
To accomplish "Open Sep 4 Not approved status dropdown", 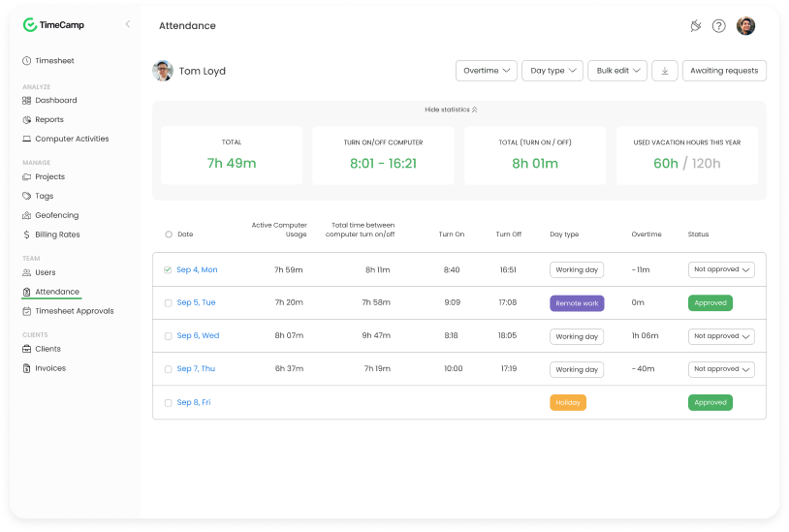I will 721,269.
